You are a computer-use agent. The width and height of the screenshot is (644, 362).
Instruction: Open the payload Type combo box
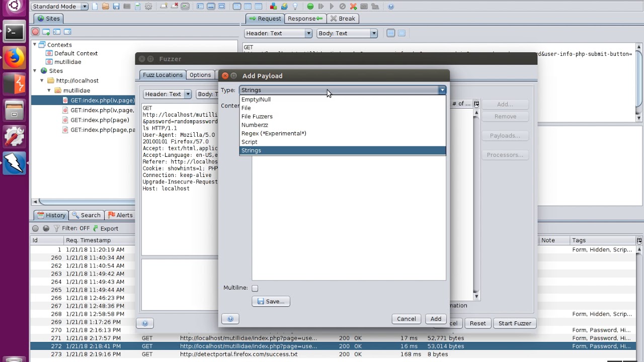pos(343,90)
